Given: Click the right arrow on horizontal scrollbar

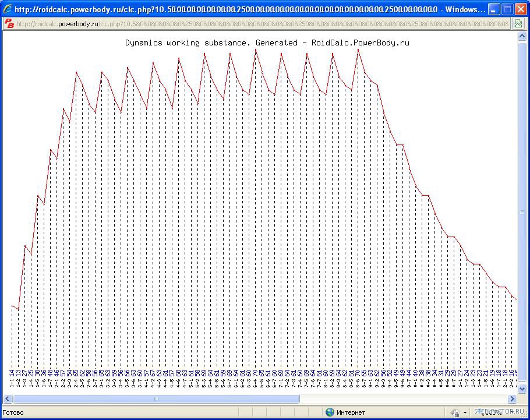Looking at the screenshot, I should [513, 399].
